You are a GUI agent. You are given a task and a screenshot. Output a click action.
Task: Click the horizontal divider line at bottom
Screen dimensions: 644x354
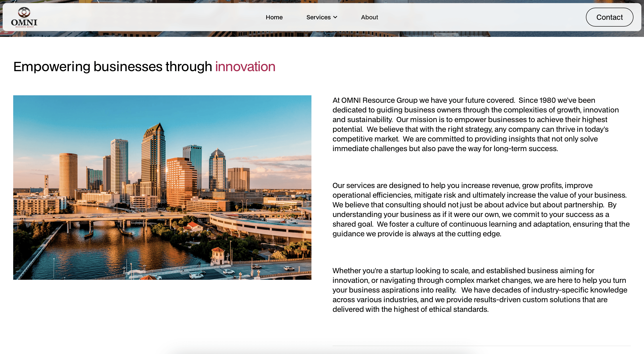coord(481,346)
